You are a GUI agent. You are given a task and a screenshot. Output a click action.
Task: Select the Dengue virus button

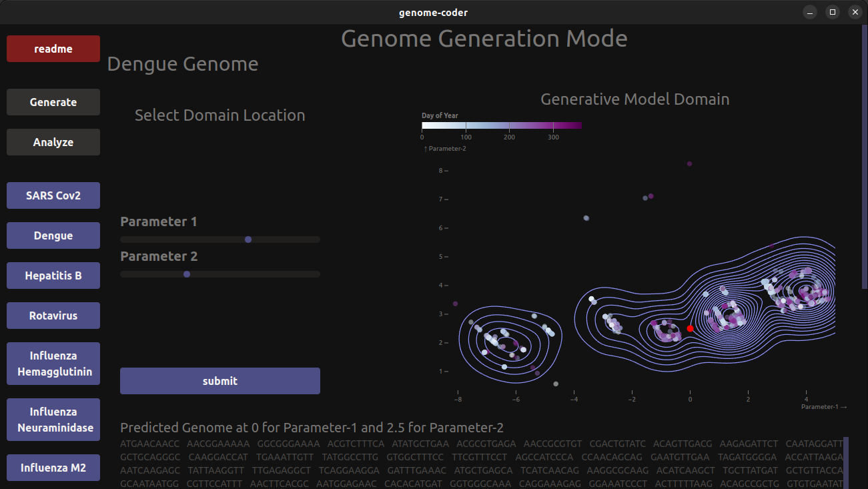coord(53,235)
